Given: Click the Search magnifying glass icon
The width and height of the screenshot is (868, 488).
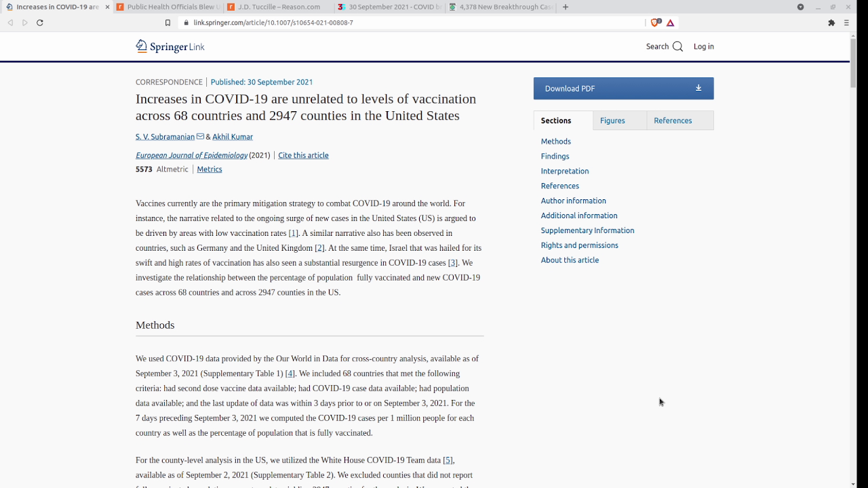Looking at the screenshot, I should (x=677, y=47).
